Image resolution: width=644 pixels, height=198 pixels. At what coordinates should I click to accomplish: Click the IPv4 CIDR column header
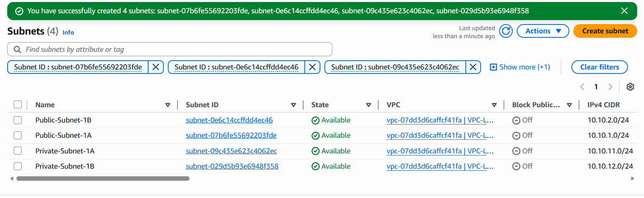[603, 105]
